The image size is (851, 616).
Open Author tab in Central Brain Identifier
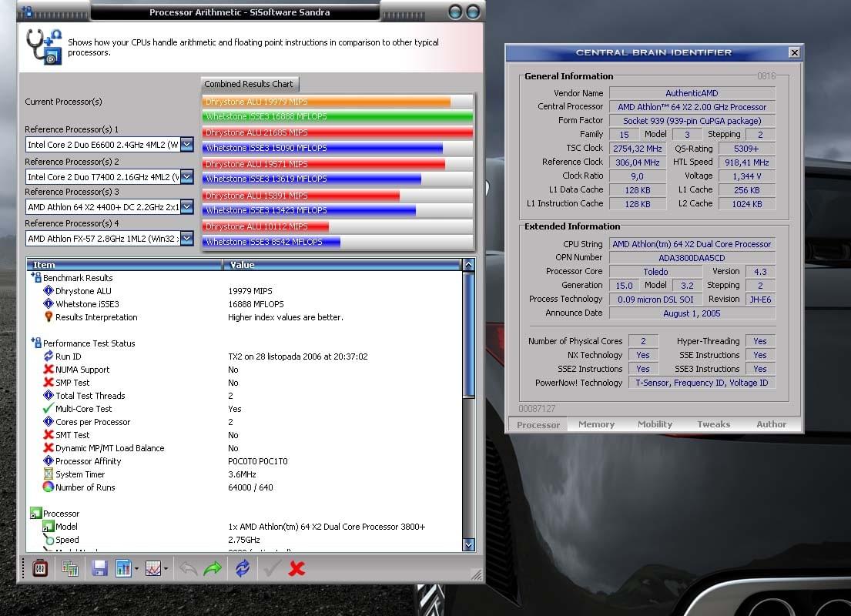[x=771, y=424]
